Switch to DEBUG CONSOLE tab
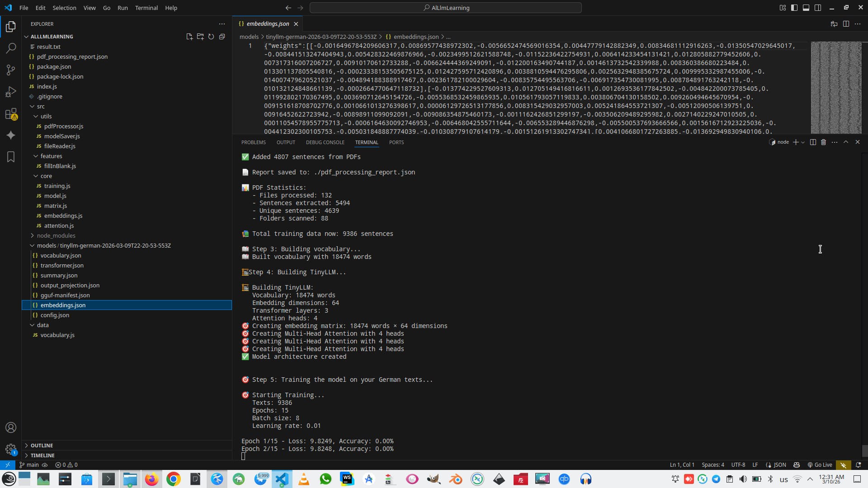868x488 pixels. click(x=325, y=142)
